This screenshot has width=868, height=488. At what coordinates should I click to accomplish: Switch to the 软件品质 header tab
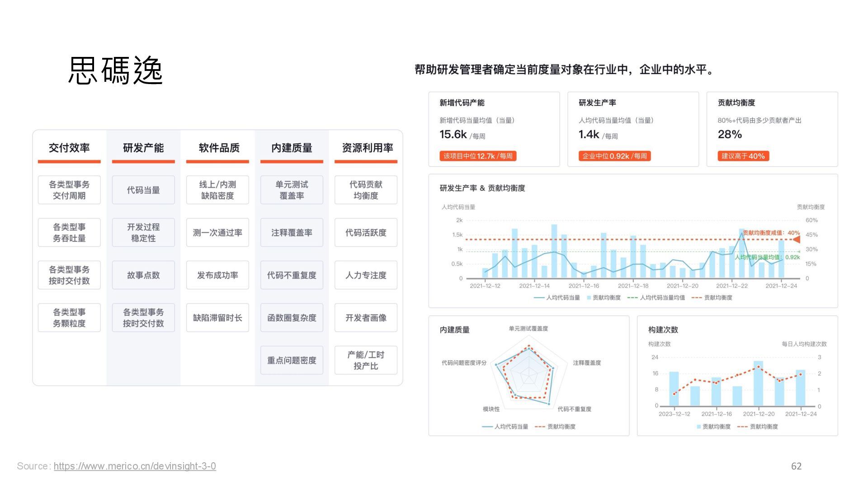[x=219, y=148]
